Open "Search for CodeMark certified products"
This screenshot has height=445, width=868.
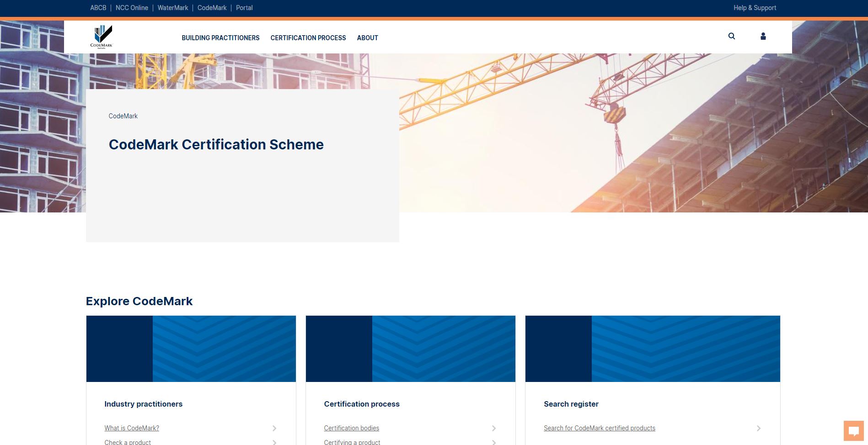pos(599,428)
